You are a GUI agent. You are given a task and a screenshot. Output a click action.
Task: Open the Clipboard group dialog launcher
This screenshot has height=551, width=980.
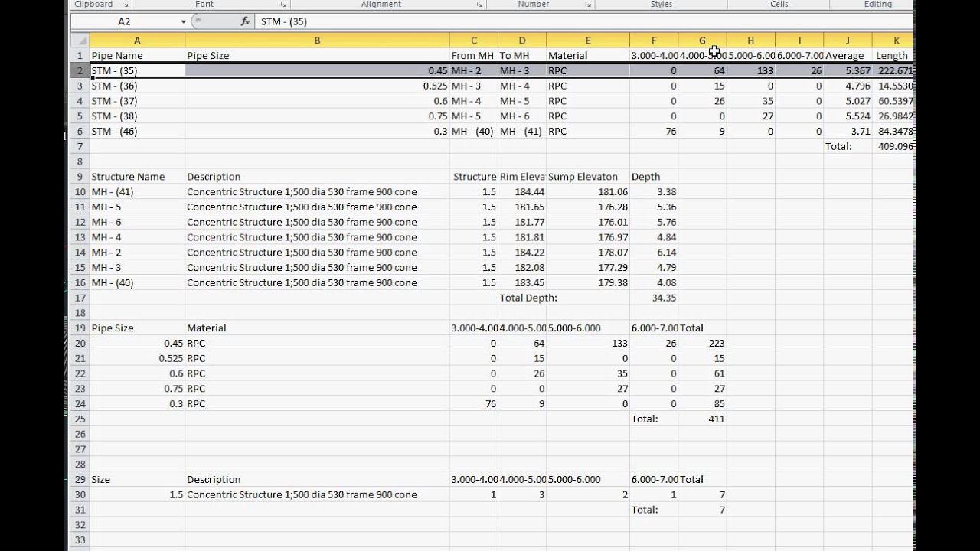126,5
